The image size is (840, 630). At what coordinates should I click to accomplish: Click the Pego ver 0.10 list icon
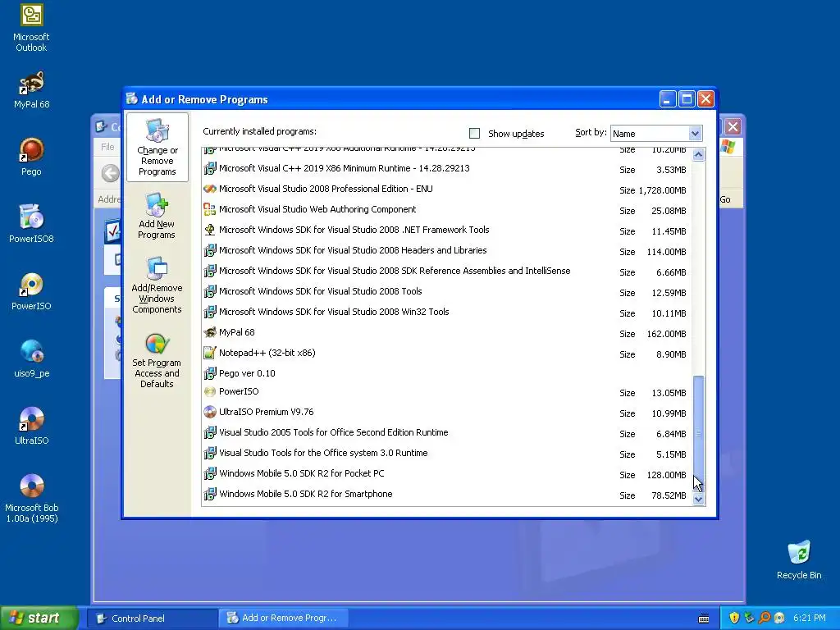210,373
